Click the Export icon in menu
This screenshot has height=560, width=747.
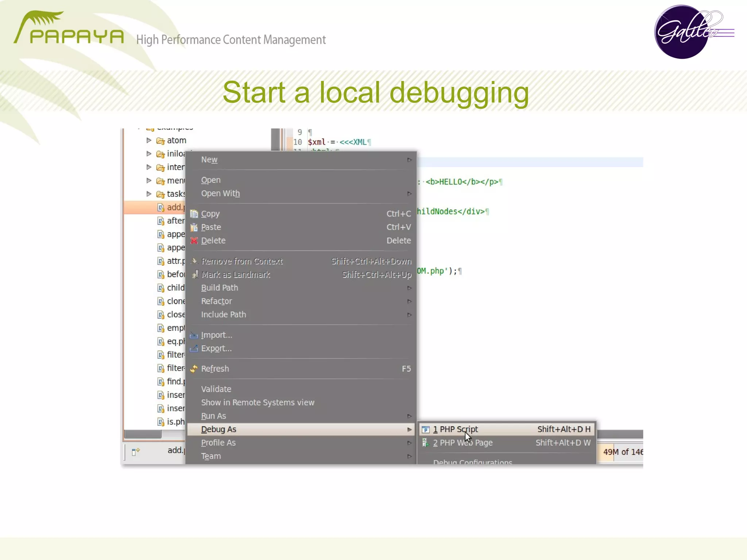click(x=194, y=348)
